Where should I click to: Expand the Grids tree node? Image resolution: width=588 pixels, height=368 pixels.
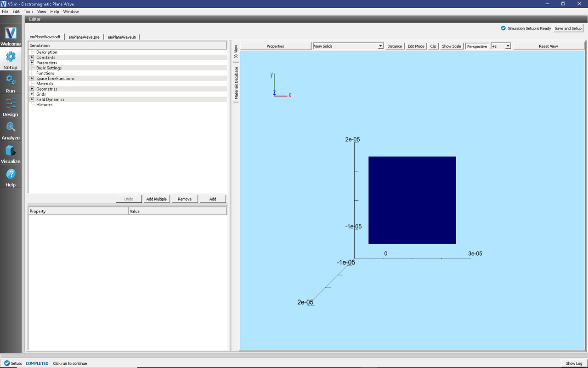click(x=32, y=94)
